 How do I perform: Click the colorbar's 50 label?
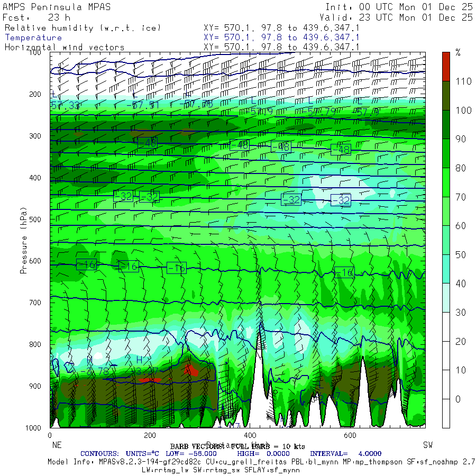[461, 255]
